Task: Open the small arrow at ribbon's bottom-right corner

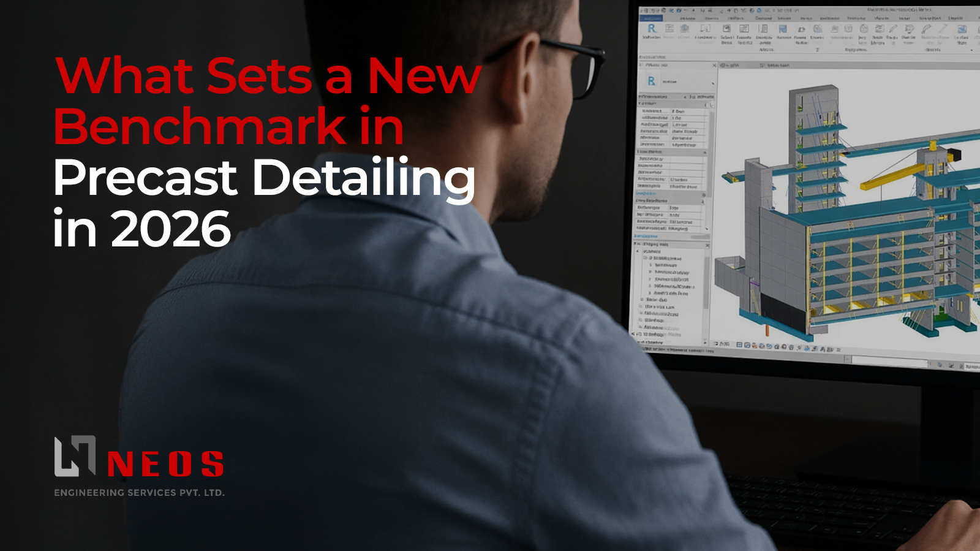Action: pyautogui.click(x=971, y=50)
